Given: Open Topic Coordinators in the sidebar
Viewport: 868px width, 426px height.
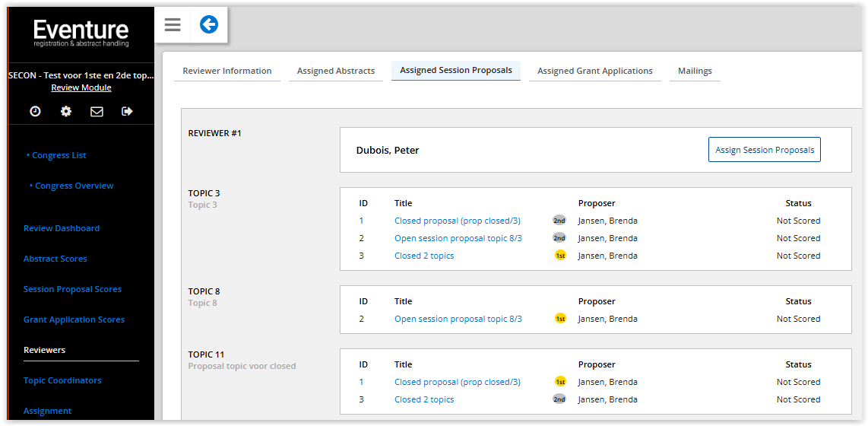Looking at the screenshot, I should 62,380.
